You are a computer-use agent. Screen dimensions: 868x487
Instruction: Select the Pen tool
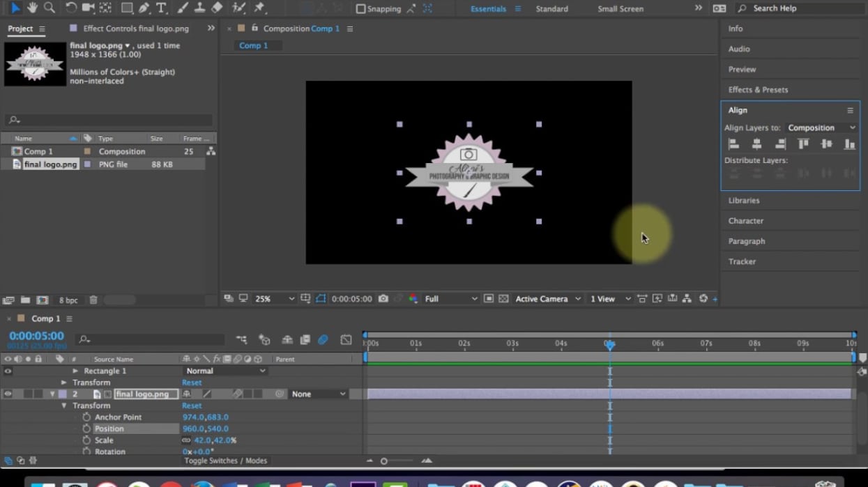tap(144, 8)
